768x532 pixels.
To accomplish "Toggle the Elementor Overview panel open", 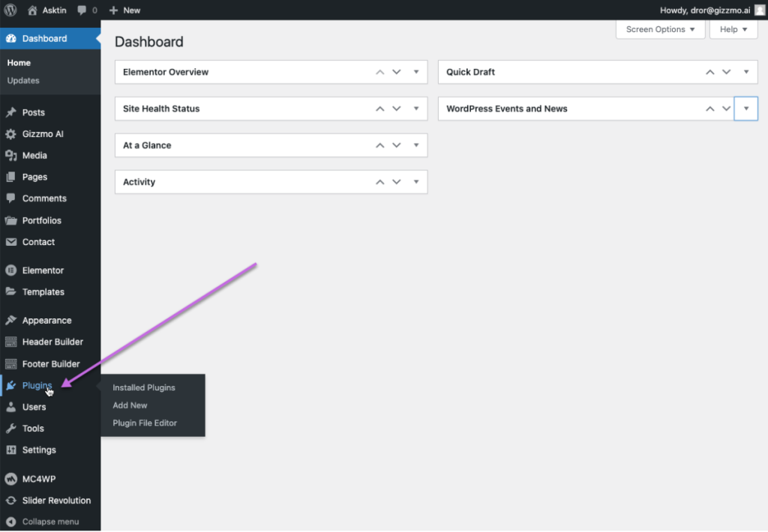I will (416, 73).
